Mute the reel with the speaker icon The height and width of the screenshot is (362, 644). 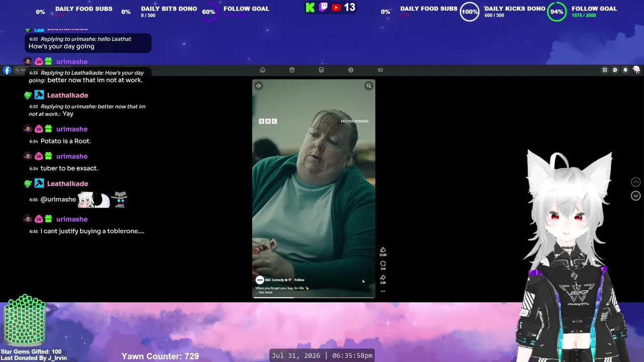[259, 86]
